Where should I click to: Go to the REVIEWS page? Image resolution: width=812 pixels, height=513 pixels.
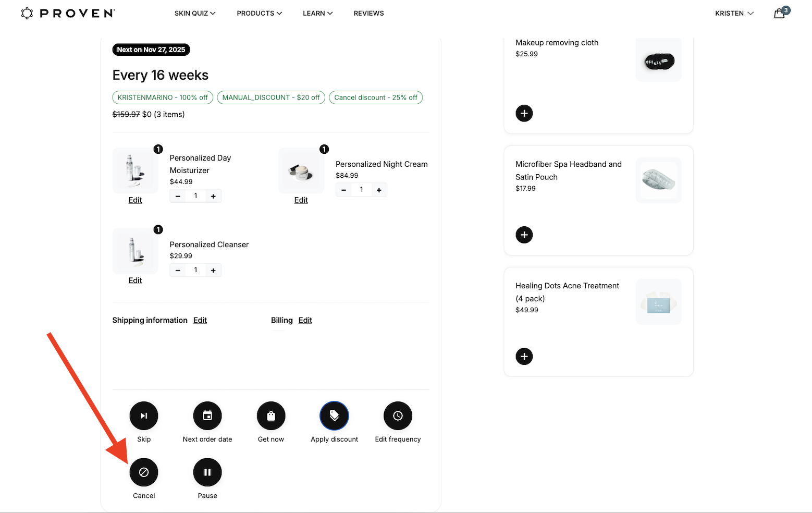point(368,13)
